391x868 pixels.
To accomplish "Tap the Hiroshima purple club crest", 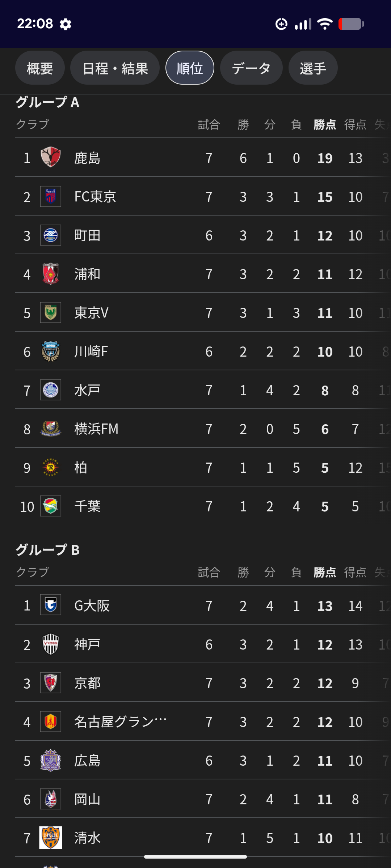I will (50, 760).
